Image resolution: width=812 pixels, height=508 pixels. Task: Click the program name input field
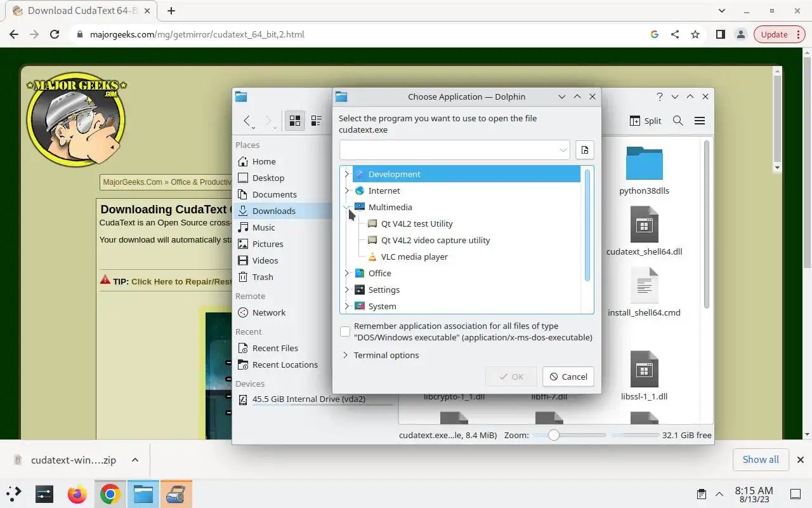[448, 150]
